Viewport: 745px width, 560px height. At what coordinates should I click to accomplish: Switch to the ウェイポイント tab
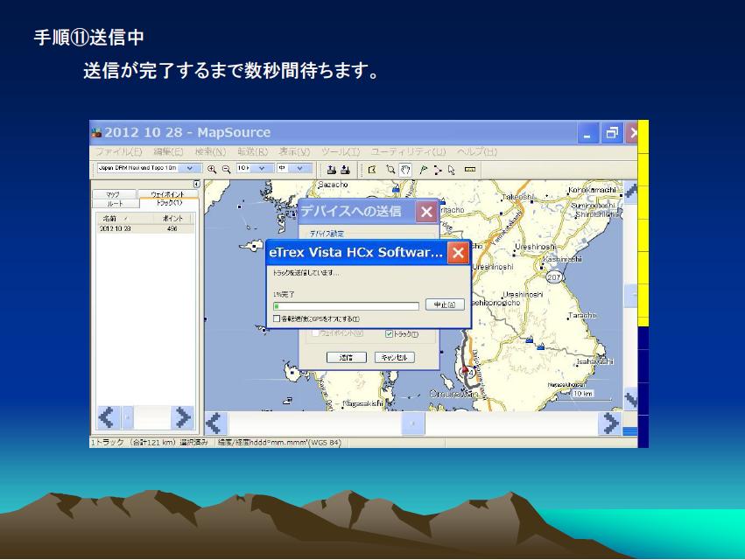168,194
